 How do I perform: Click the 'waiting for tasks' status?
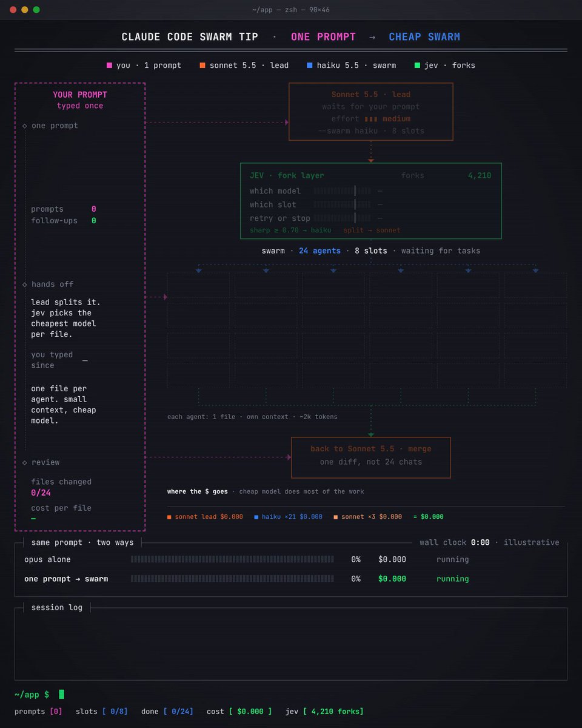tap(441, 251)
